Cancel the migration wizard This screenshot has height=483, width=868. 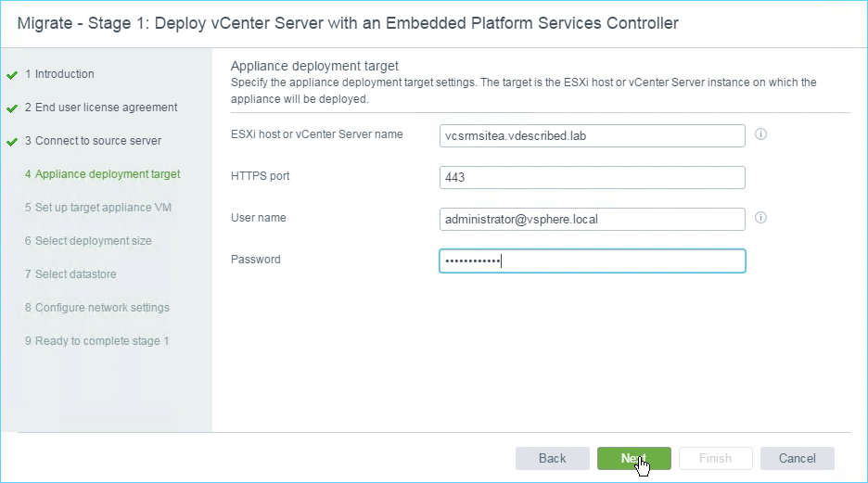(798, 458)
